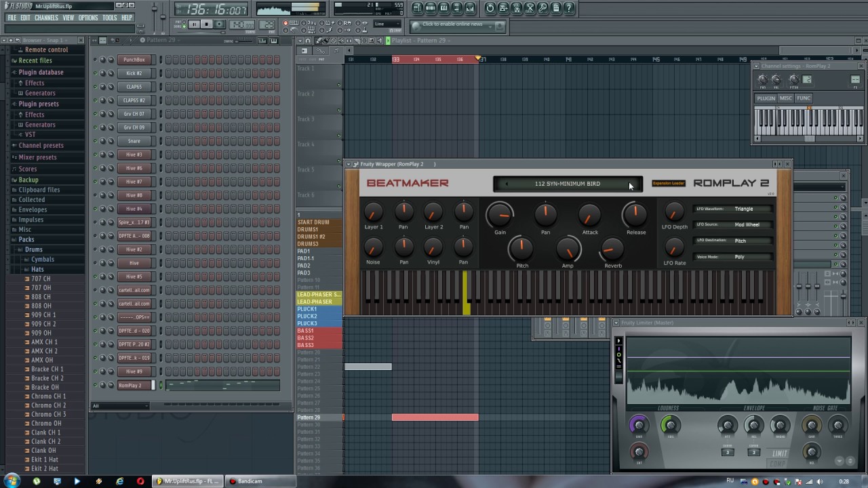868x488 pixels.
Task: Open the LFO Source Mod Wheel dropdown
Action: pos(732,224)
